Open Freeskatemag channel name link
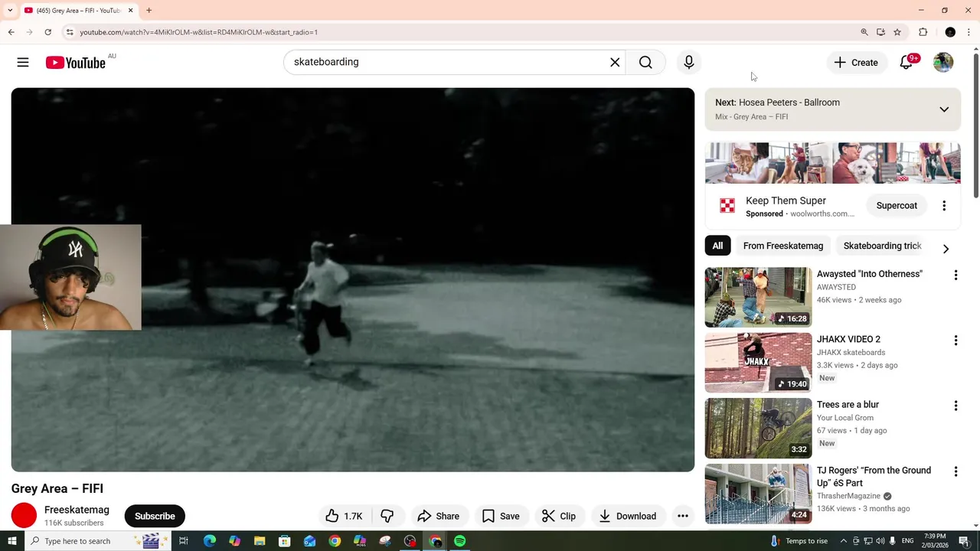The image size is (980, 551). pyautogui.click(x=77, y=510)
